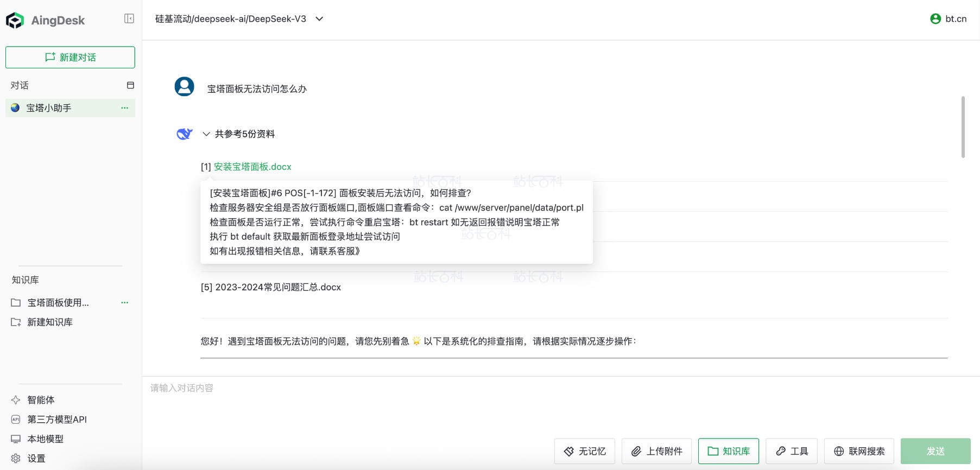Click the user avatar next to the question
980x470 pixels.
point(185,87)
